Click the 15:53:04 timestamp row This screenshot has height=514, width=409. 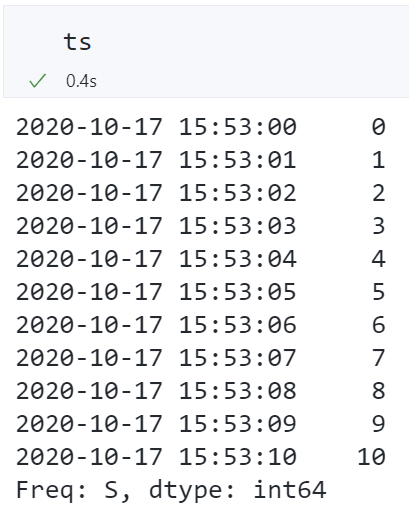[x=201, y=259]
